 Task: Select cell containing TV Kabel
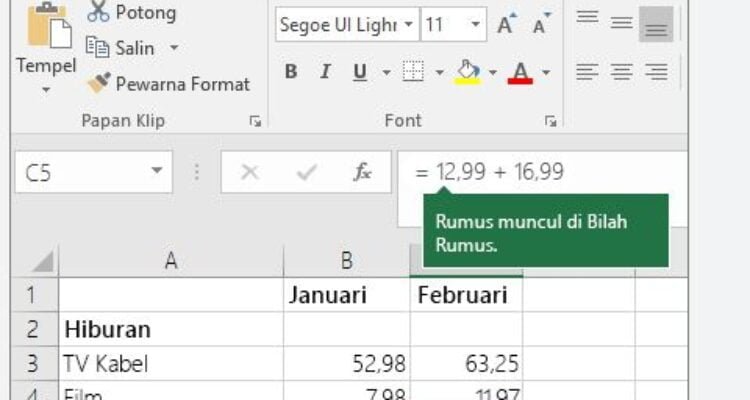[170, 363]
